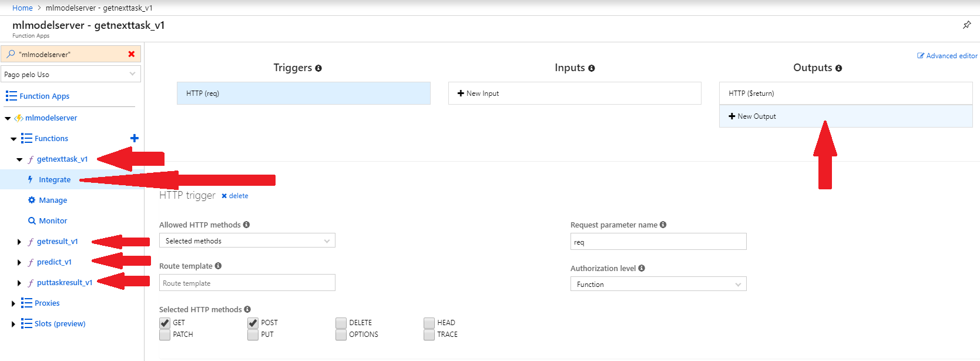Click the Advanced editor pencil icon
980x361 pixels.
click(x=921, y=56)
